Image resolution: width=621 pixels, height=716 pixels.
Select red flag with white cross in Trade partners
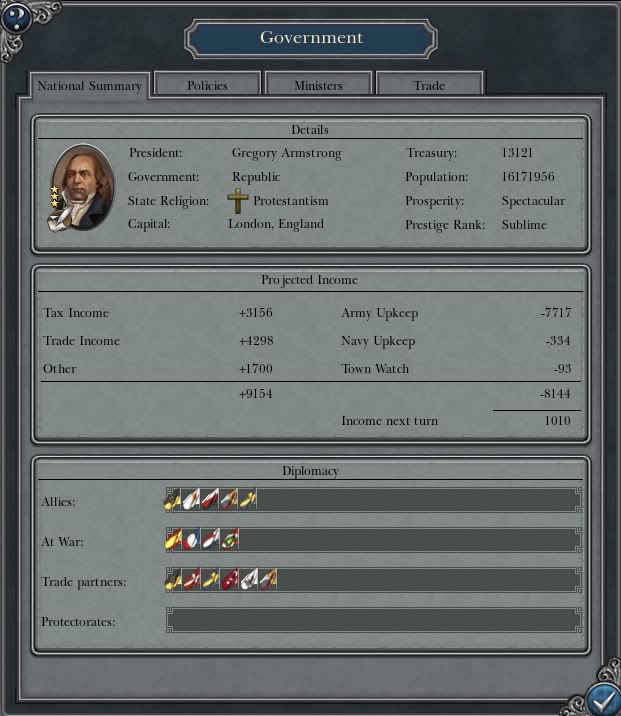(x=192, y=579)
